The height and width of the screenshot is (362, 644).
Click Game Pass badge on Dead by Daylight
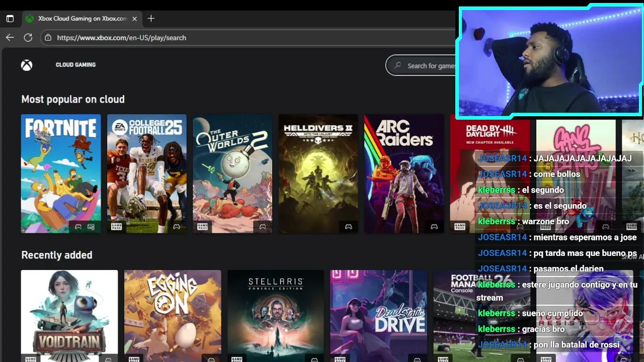tap(459, 227)
